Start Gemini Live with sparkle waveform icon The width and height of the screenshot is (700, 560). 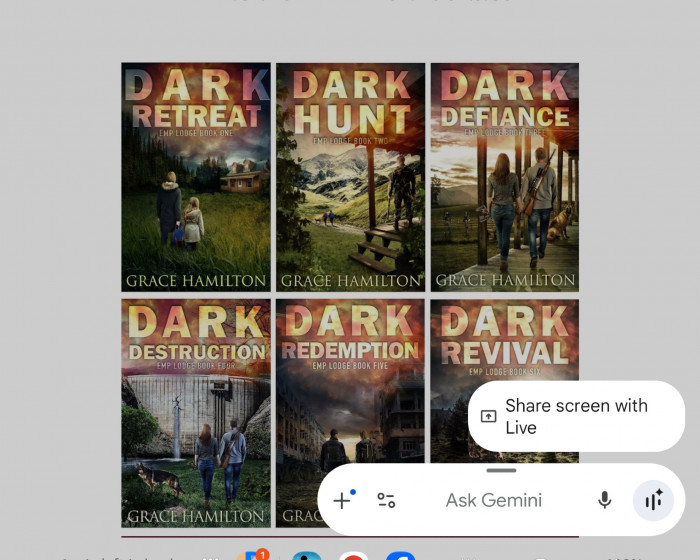(653, 501)
